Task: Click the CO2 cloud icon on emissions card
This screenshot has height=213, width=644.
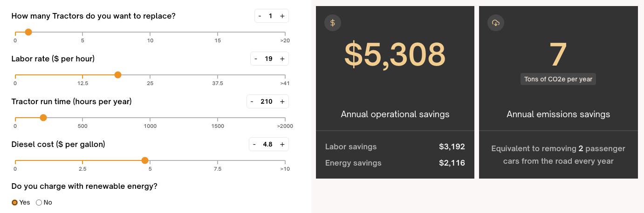Action: [496, 23]
